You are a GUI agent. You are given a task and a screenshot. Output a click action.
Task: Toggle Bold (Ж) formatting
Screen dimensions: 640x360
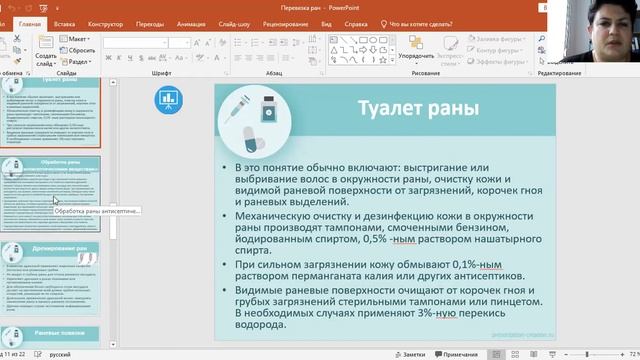pyautogui.click(x=108, y=58)
